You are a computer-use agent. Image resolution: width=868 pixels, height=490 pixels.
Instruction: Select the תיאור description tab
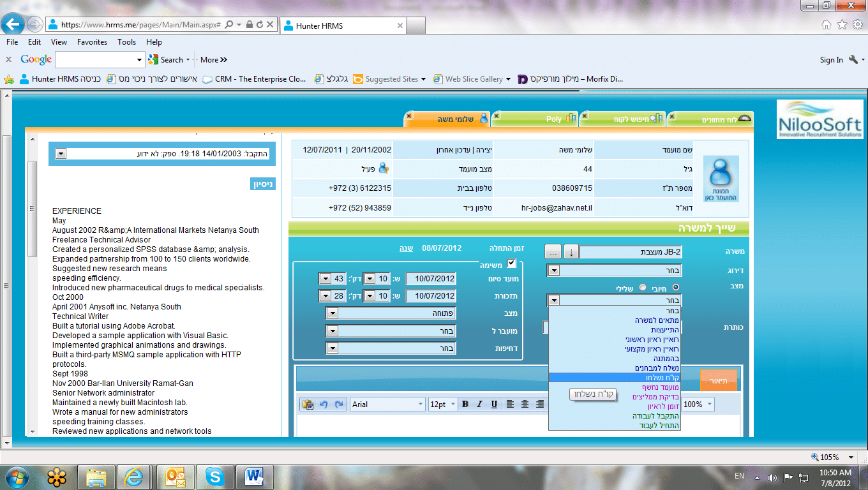point(719,380)
